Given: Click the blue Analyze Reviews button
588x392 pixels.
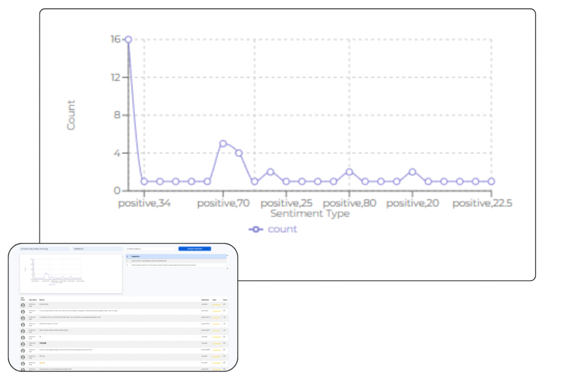Looking at the screenshot, I should (x=195, y=249).
